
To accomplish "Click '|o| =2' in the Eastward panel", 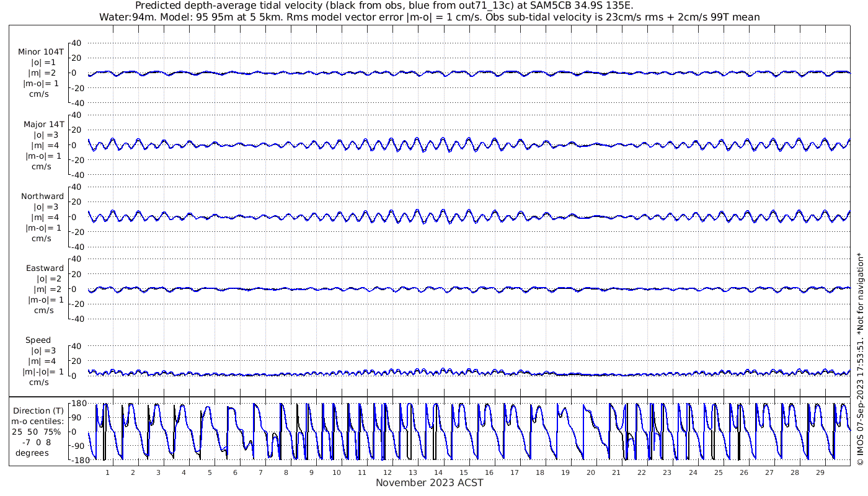I will coord(48,279).
